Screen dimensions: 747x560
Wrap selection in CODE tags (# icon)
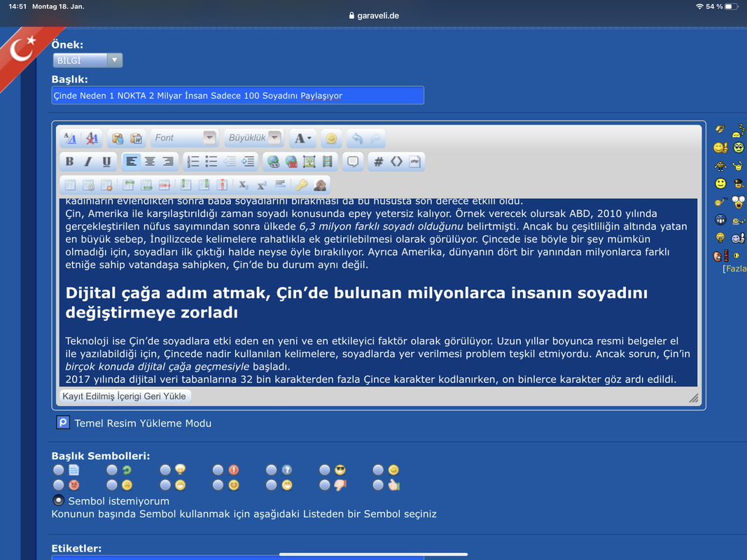tap(378, 162)
